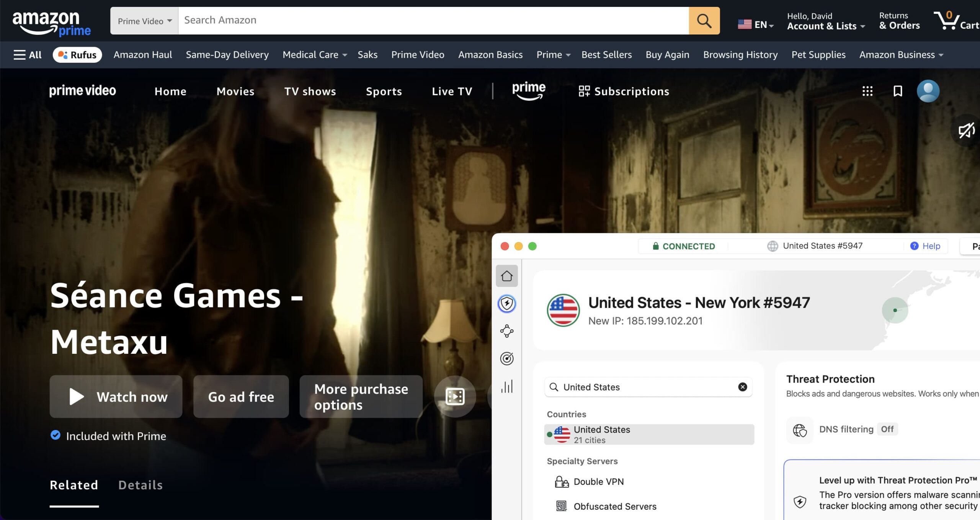Open your Prime Video watchlist bookmark icon
The height and width of the screenshot is (520, 980).
pos(897,91)
